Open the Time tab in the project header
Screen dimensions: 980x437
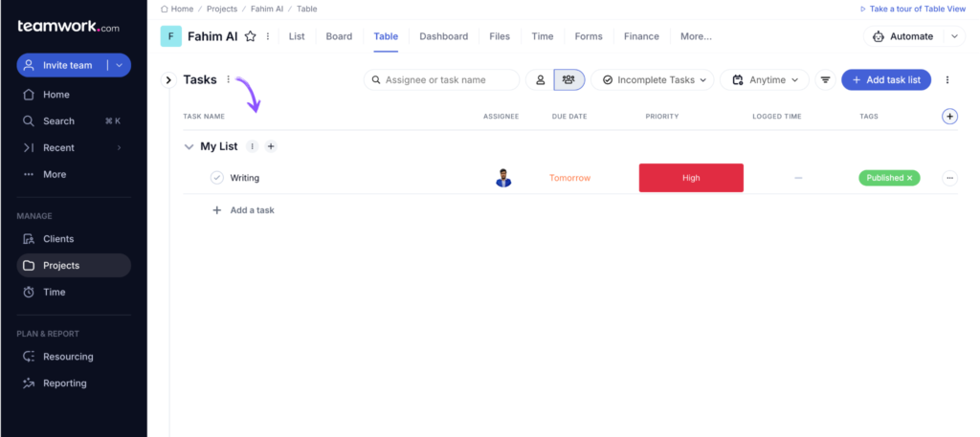[x=543, y=36]
